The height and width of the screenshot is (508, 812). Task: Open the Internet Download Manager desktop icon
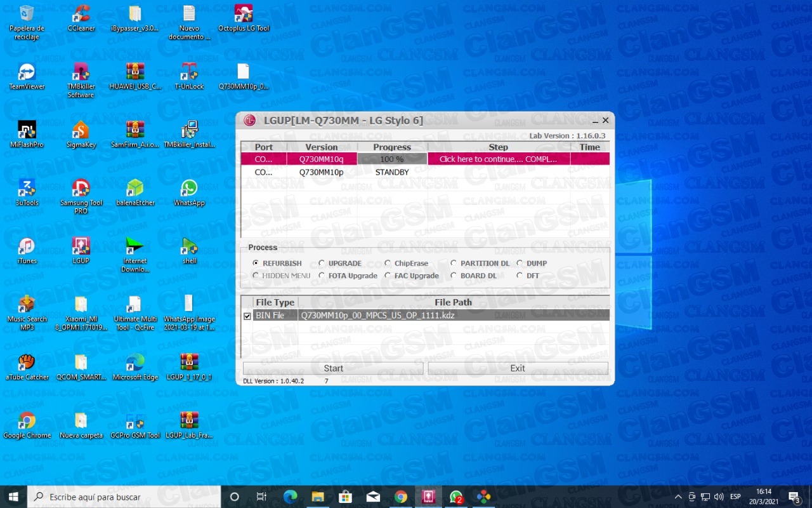(135, 255)
